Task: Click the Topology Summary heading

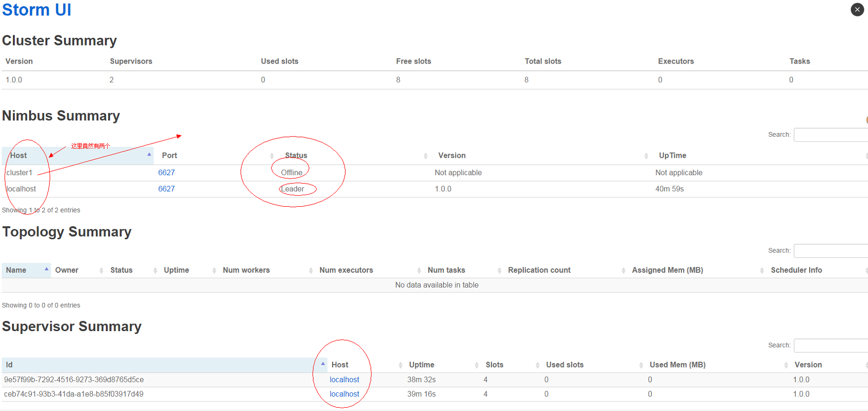Action: point(67,232)
